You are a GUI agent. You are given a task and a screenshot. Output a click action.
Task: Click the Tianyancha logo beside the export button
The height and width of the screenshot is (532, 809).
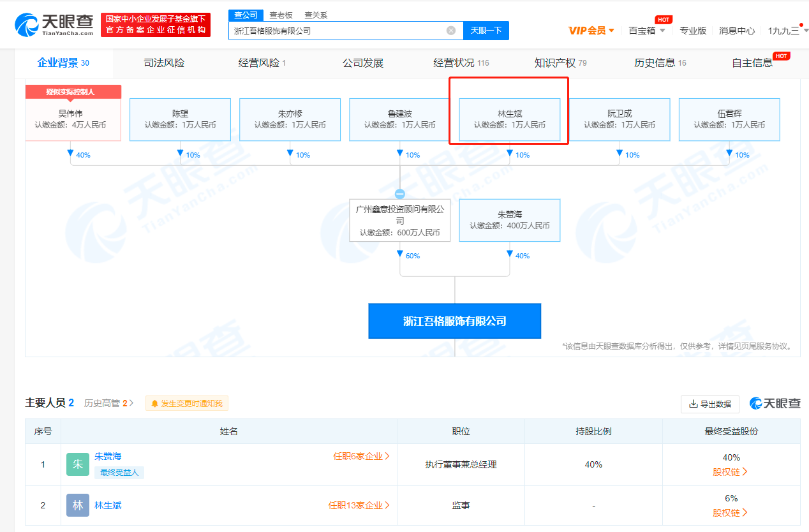(775, 403)
